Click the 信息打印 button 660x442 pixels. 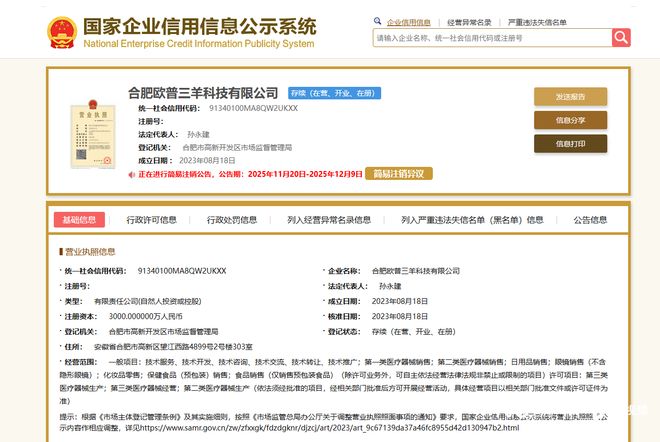(570, 144)
